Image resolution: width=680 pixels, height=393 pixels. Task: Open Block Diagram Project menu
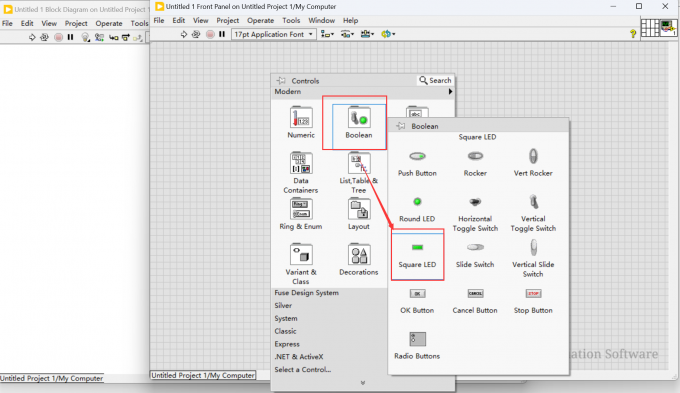76,23
